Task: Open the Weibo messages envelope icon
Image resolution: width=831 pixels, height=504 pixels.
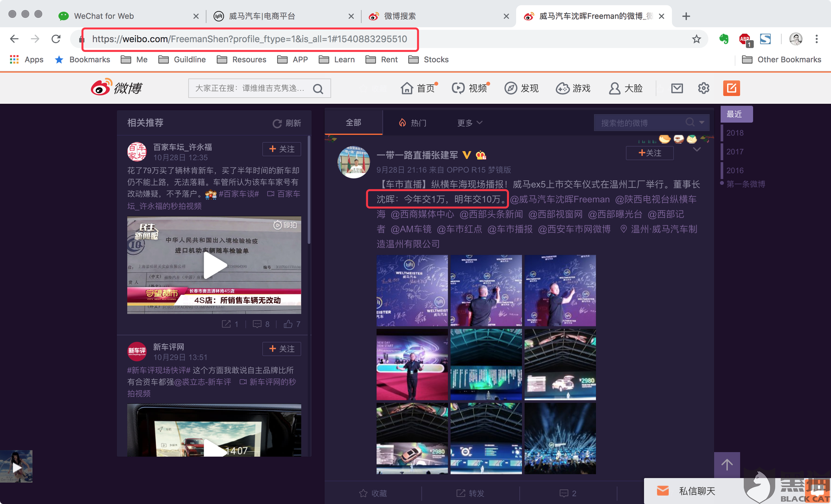Action: [x=677, y=88]
